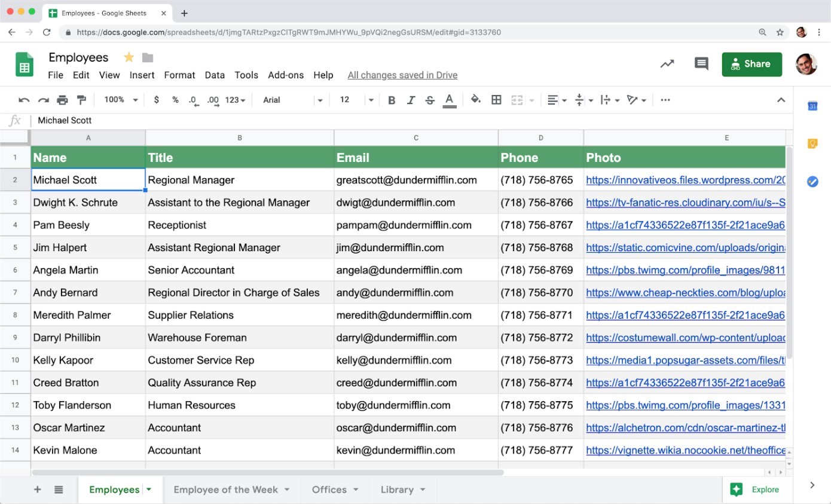Viewport: 831px width, 504px height.
Task: Open more number formats 123 dropdown
Action: [x=236, y=100]
